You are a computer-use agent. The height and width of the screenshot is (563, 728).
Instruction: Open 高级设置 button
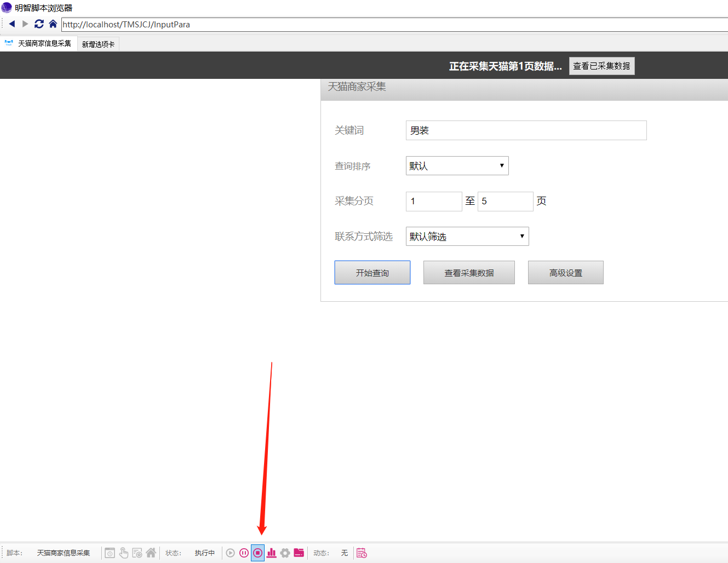point(566,273)
